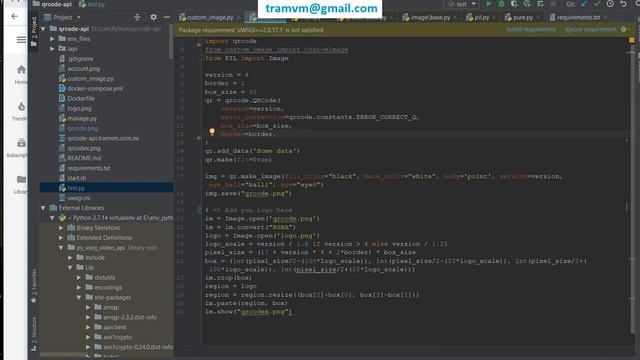Image resolution: width=640 pixels, height=360 pixels.
Task: Click the Ignore requirement link
Action: [591, 29]
